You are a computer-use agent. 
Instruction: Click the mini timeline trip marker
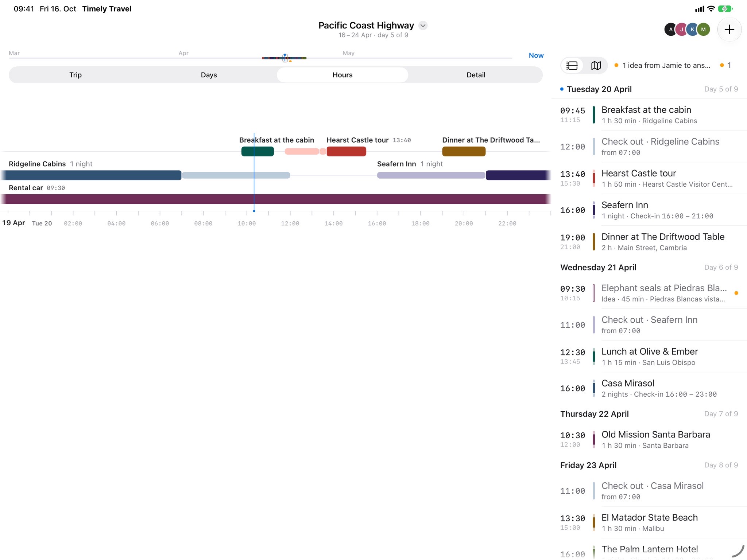pos(285,58)
